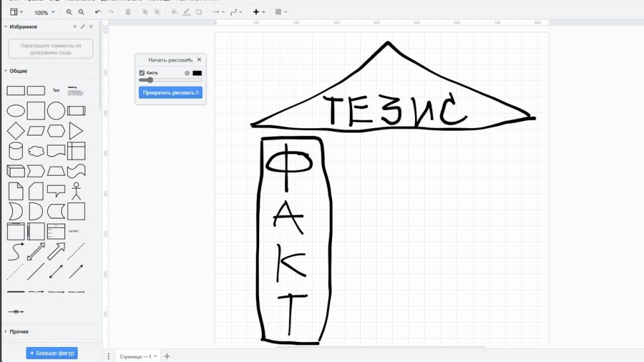Select the cube shape in Общие
The image size is (644, 362).
16,171
